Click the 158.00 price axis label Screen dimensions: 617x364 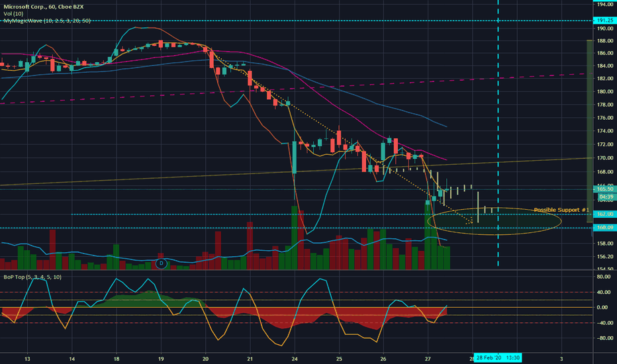tap(605, 244)
